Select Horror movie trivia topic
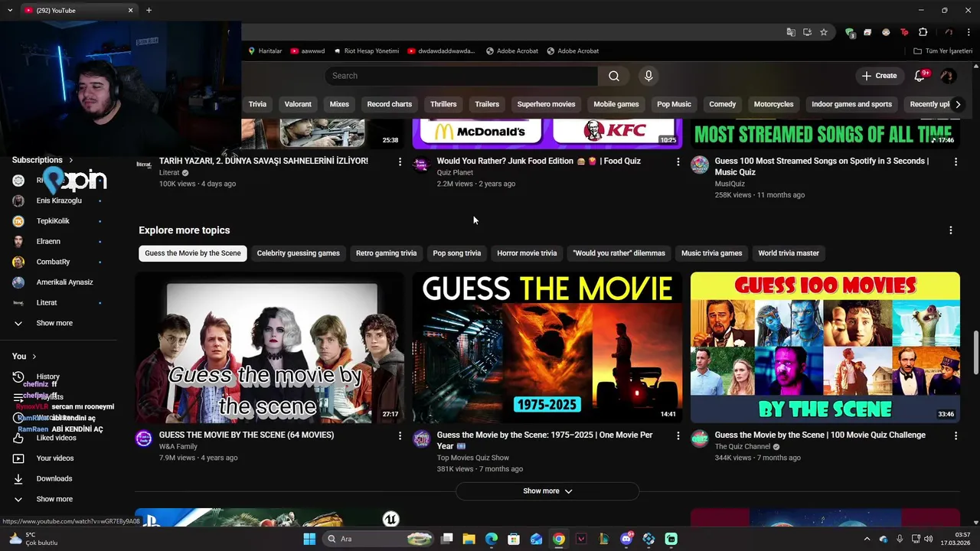The image size is (980, 551). [x=527, y=253]
